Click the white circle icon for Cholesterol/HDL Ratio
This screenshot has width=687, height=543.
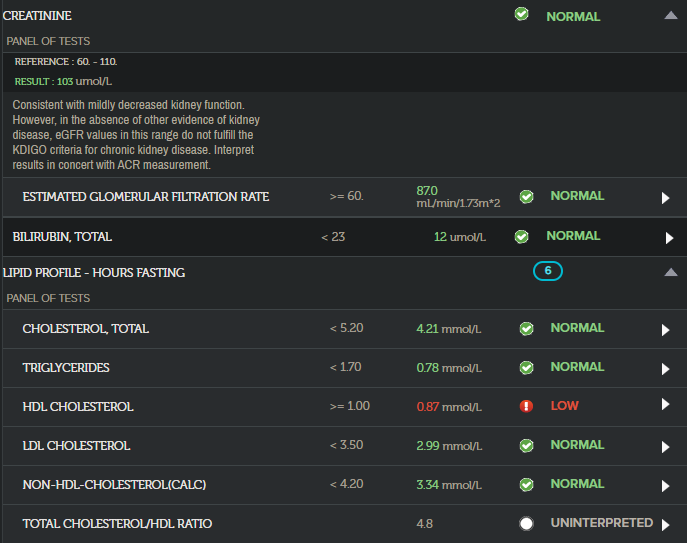coord(526,523)
